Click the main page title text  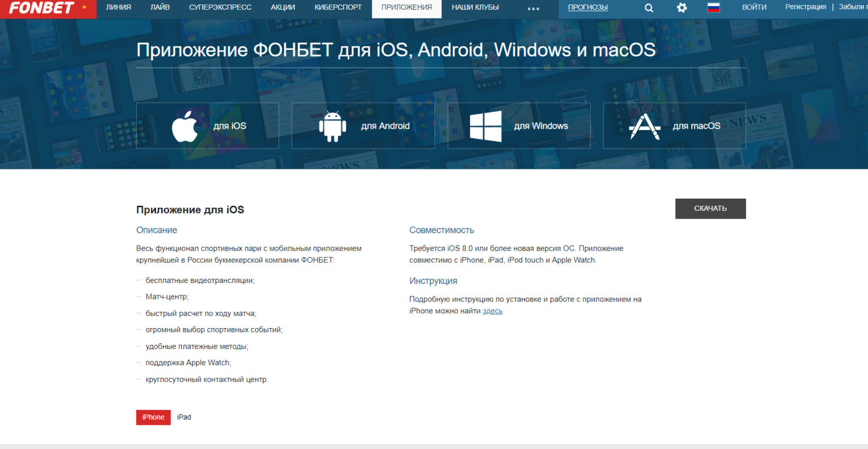pos(396,50)
